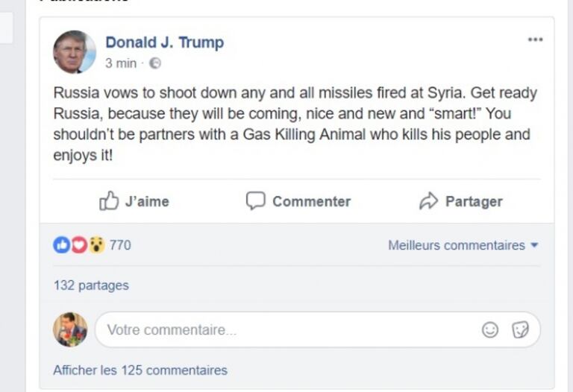The image size is (573, 392).
Task: Open the 132 partages shares list
Action: [91, 285]
